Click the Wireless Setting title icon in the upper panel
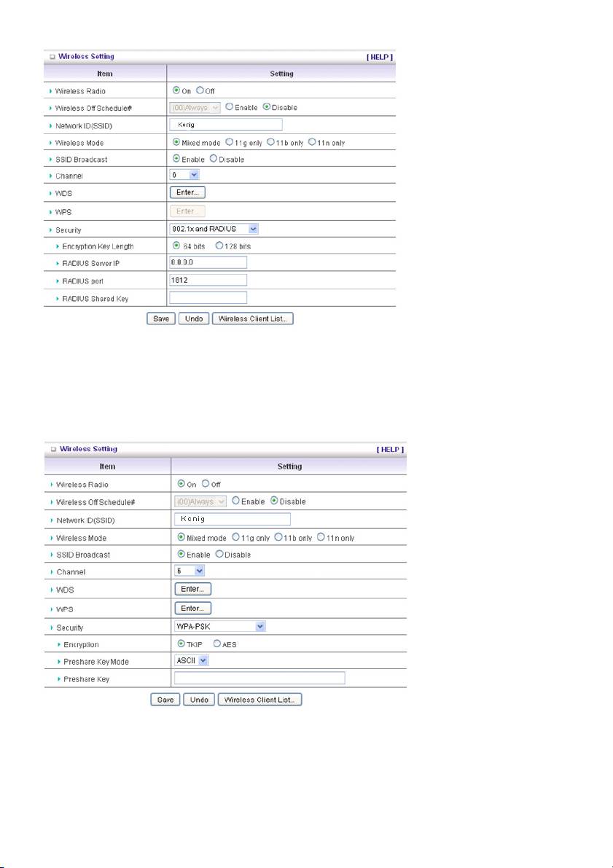The image size is (613, 868). (49, 57)
